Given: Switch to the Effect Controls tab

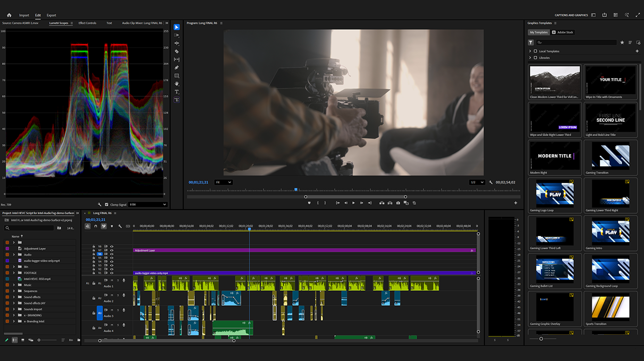Looking at the screenshot, I should [87, 23].
